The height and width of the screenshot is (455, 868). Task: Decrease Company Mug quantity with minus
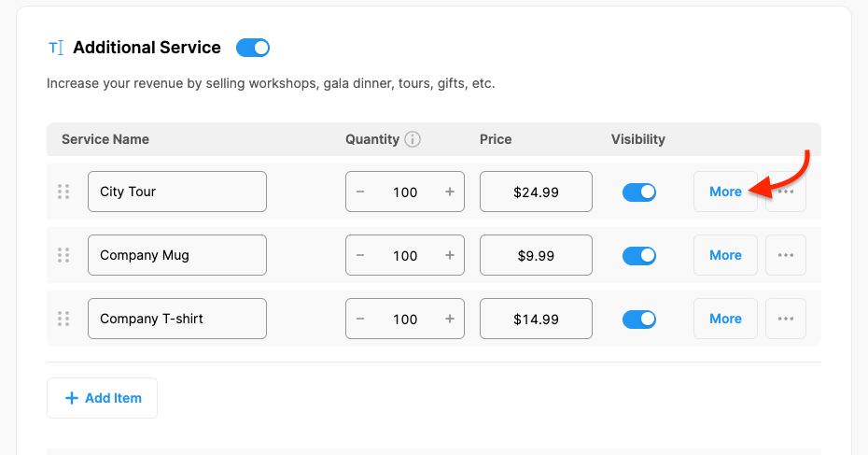pos(360,255)
